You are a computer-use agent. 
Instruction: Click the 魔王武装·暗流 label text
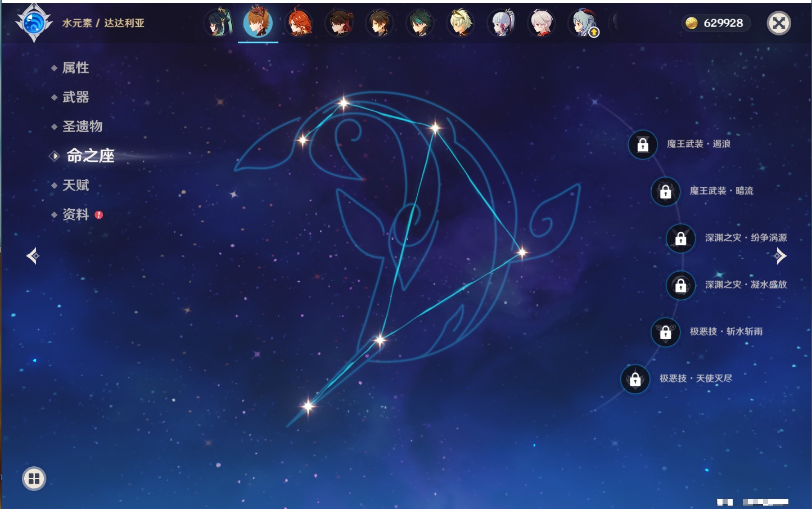(x=721, y=191)
